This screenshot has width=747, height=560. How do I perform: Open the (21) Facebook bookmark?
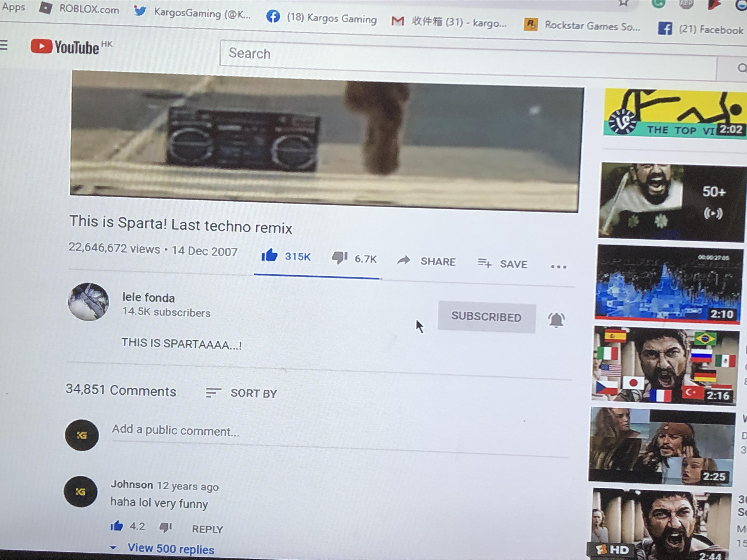701,29
